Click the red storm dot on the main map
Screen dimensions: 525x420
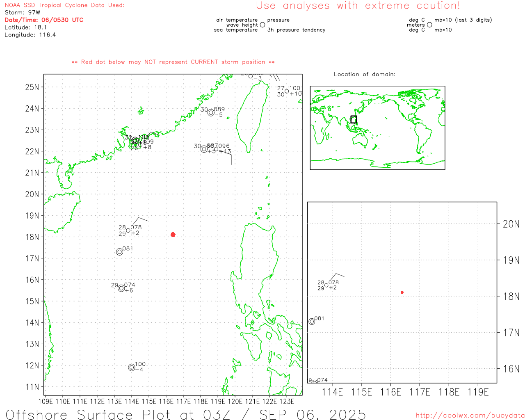tap(173, 235)
